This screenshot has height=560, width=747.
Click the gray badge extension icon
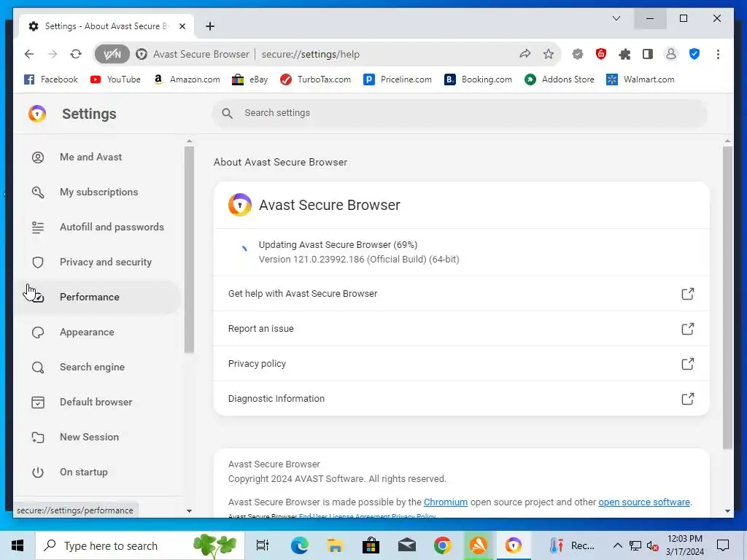[x=578, y=54]
